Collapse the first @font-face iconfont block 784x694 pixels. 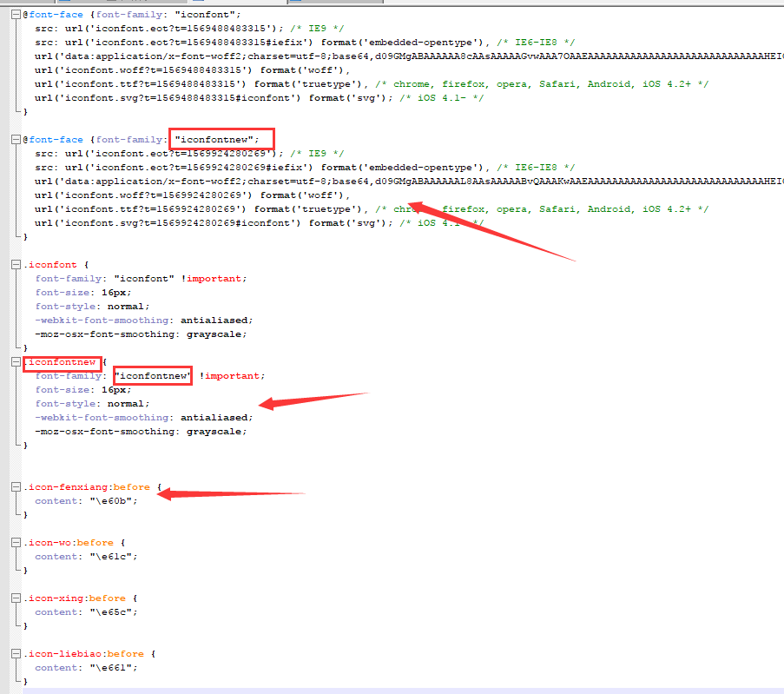[x=16, y=15]
